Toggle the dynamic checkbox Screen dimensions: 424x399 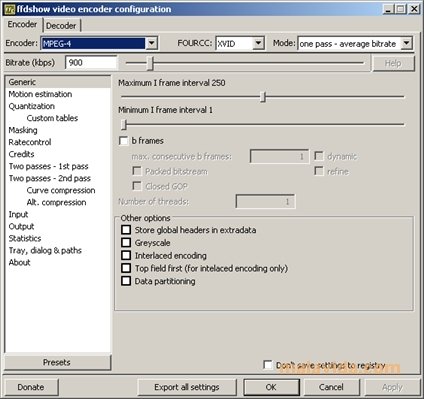tap(319, 156)
